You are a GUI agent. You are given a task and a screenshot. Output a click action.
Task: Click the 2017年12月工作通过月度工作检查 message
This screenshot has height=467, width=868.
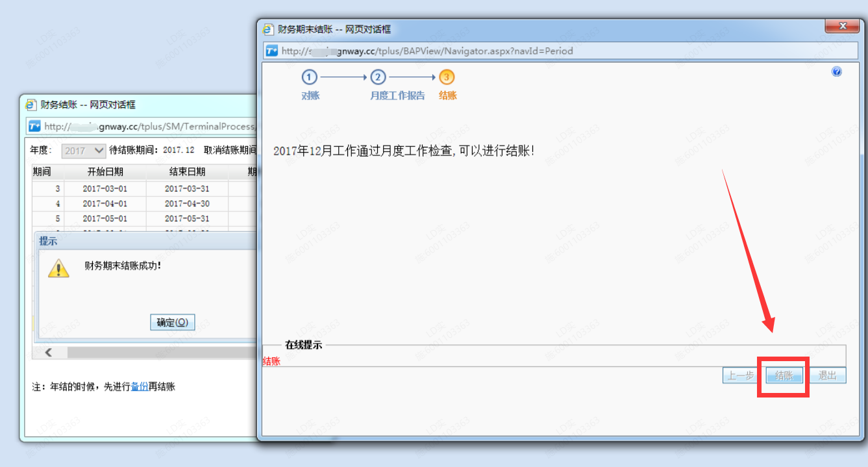click(404, 151)
